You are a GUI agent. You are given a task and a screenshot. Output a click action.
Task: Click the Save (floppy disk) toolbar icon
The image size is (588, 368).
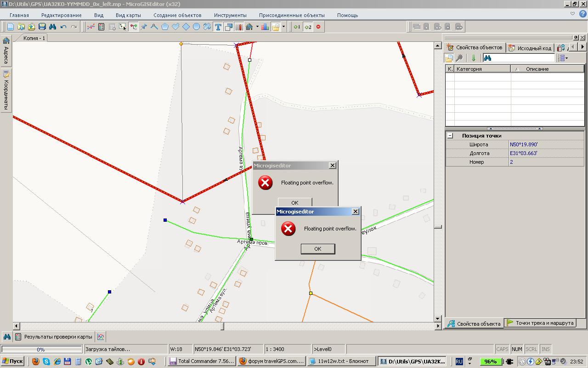coord(42,27)
